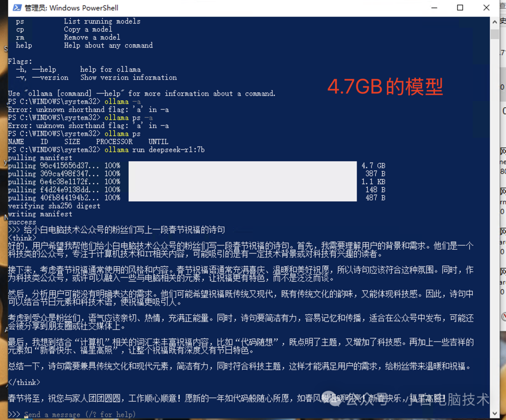This screenshot has height=420, width=506.
Task: Click the 'ollama run deepseek-r1:7b' command
Action: 155,150
